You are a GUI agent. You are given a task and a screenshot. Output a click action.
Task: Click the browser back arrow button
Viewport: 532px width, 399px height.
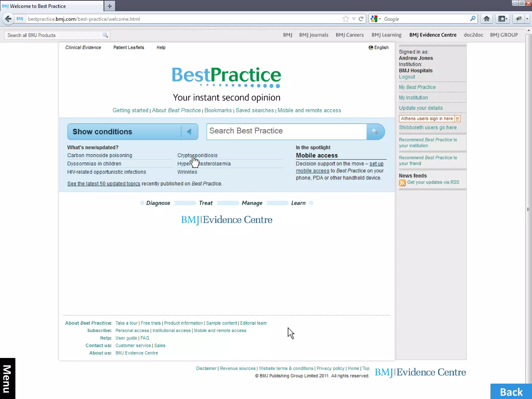[x=8, y=19]
